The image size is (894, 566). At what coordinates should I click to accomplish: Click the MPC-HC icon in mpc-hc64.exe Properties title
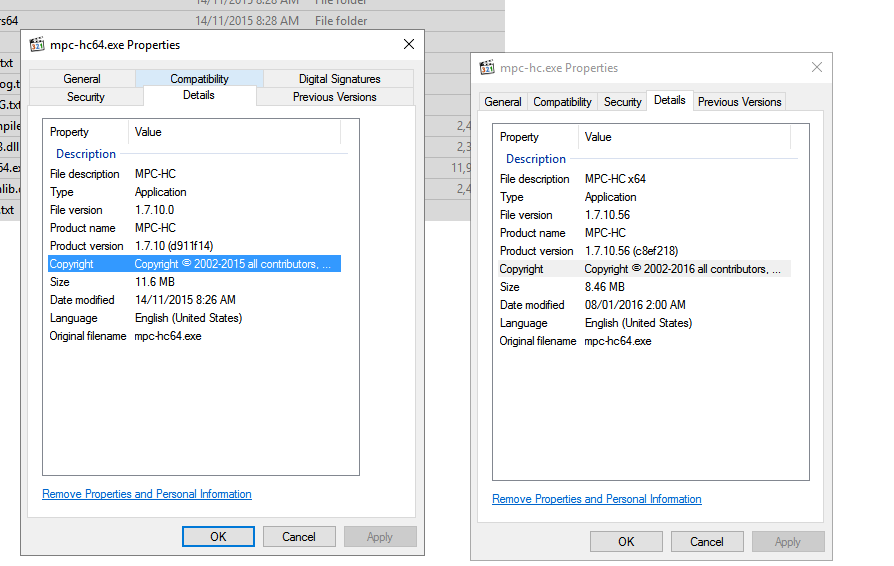coord(37,44)
